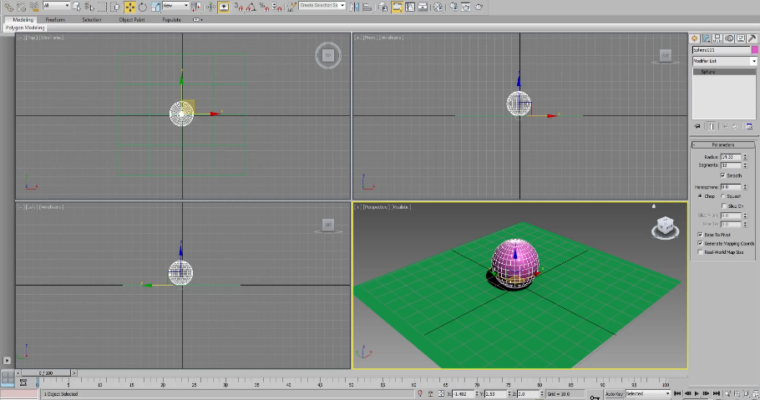Switch to the Selection ribbon tab
The height and width of the screenshot is (400, 760).
[92, 20]
